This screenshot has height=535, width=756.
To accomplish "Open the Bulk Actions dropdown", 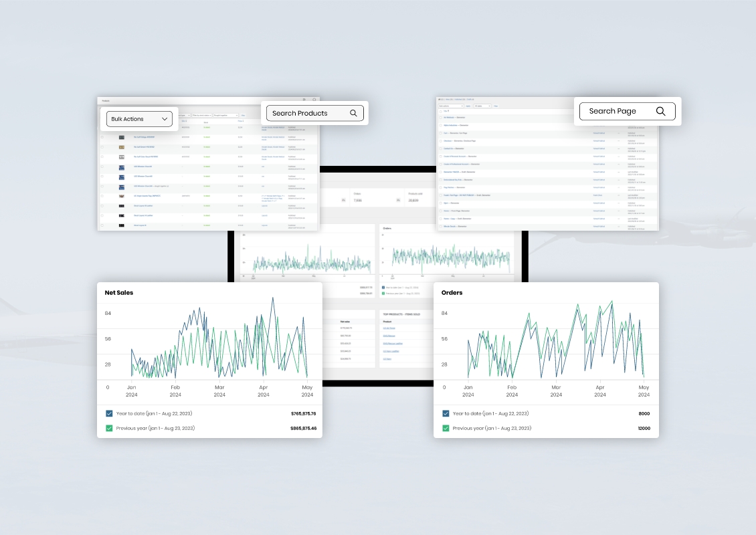I will [x=139, y=119].
